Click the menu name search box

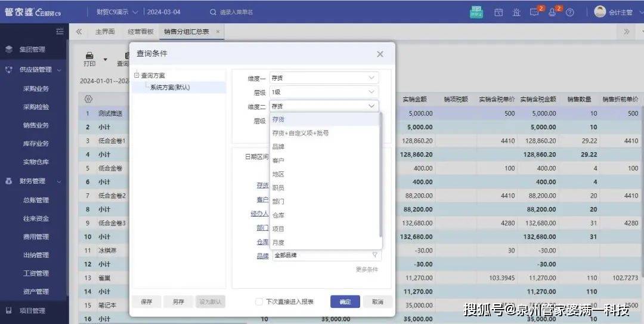click(237, 13)
